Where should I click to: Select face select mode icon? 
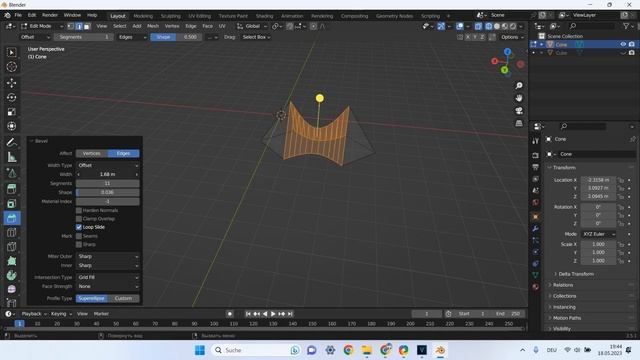click(x=87, y=26)
